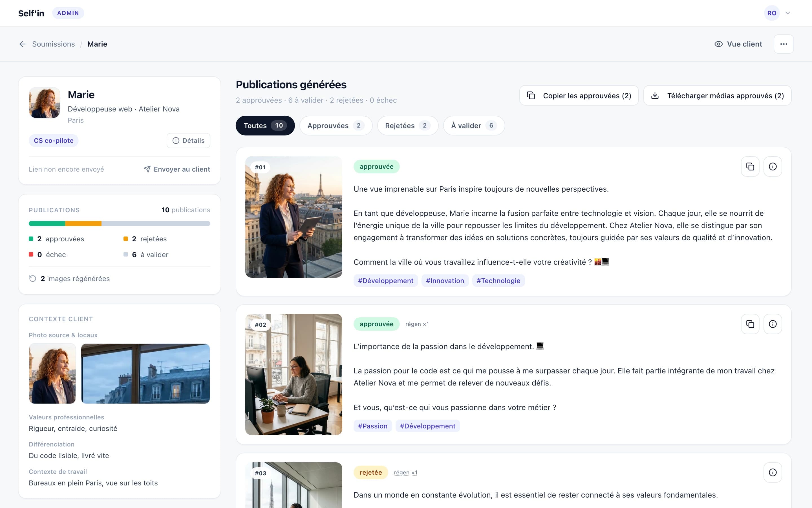Viewport: 812px width, 508px height.
Task: Copy publication #01 text with copy icon
Action: (750, 167)
